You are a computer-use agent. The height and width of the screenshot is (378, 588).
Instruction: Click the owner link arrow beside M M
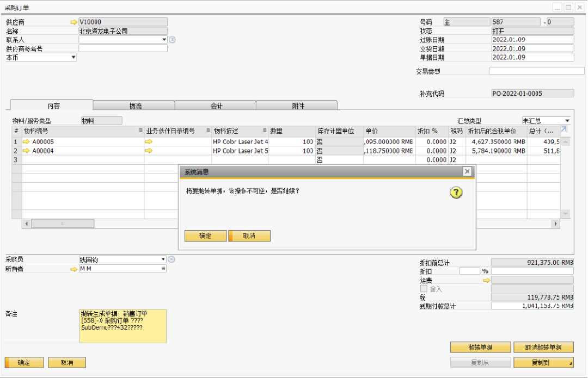tap(74, 269)
